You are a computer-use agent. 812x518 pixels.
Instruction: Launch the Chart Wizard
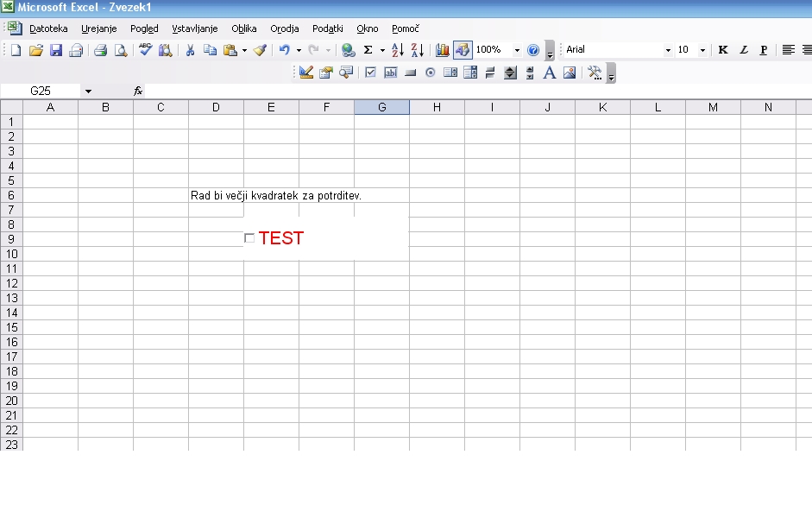tap(443, 50)
